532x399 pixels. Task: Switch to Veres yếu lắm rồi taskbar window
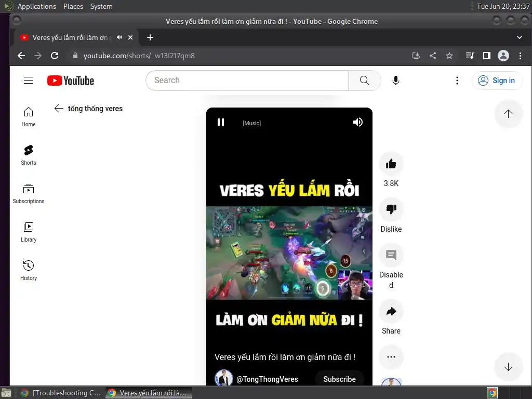point(149,393)
